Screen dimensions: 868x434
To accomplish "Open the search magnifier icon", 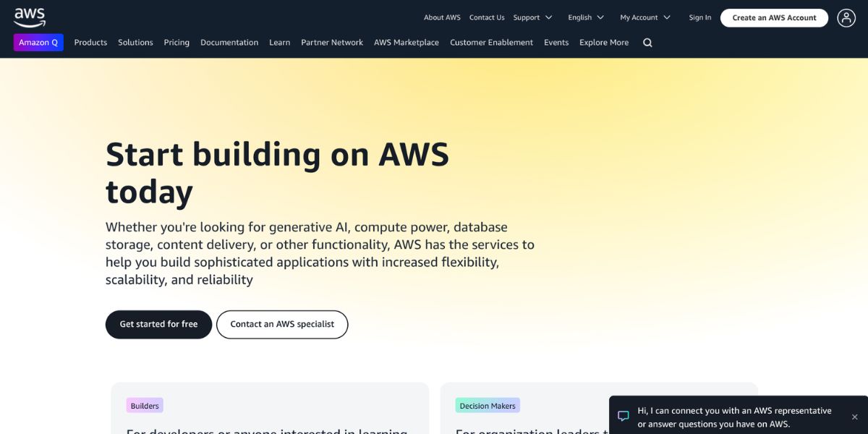I will tap(647, 43).
